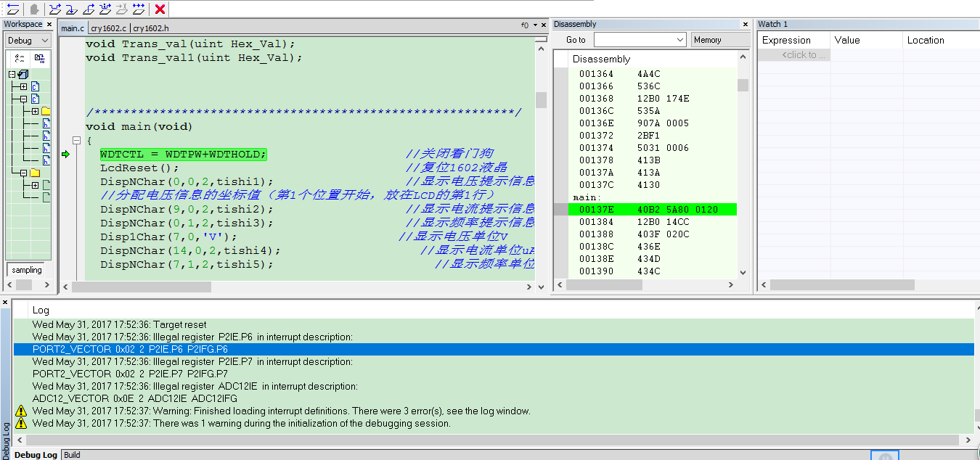Click disassembly line 00137E in green

(652, 210)
